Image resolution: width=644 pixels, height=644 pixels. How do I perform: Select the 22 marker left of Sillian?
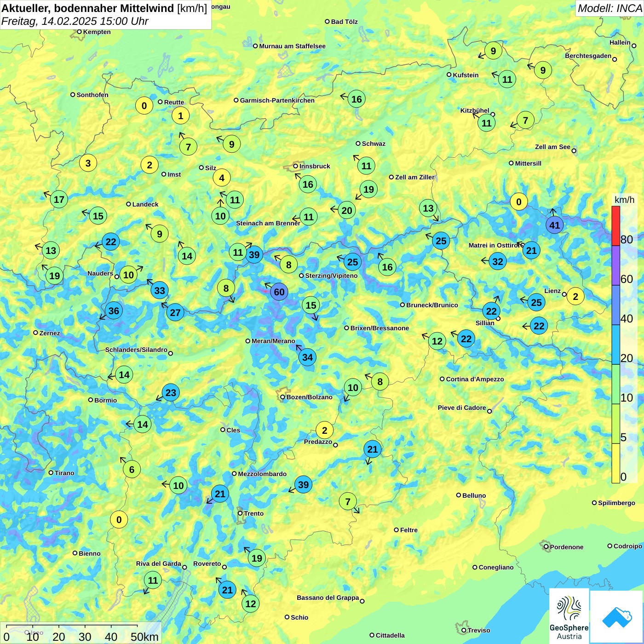pos(491,311)
